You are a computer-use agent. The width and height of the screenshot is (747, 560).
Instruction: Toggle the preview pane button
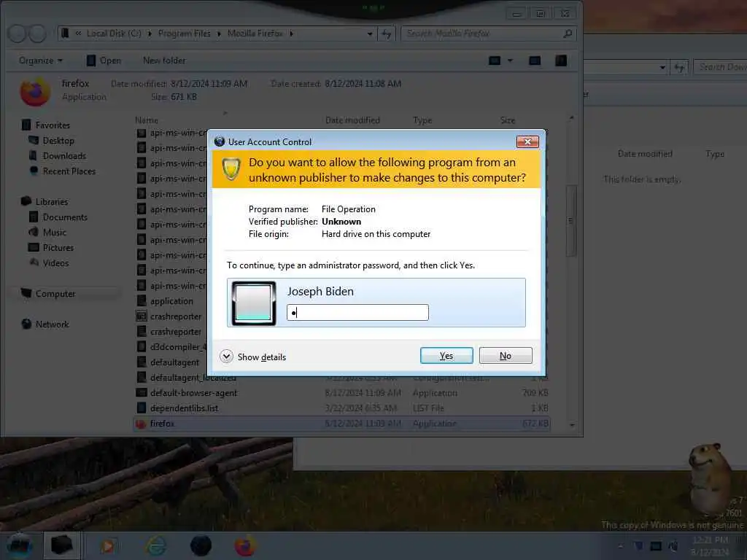535,61
